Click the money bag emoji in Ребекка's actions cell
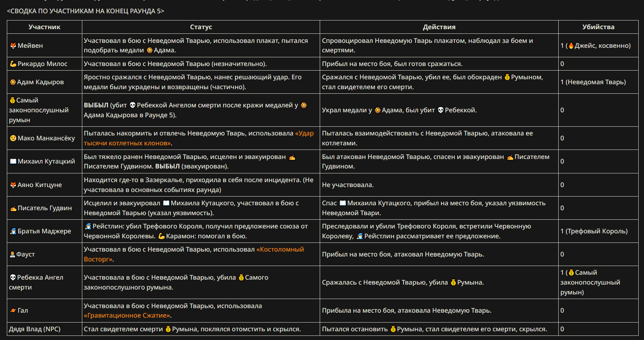This screenshot has height=340, width=644. 453,282
